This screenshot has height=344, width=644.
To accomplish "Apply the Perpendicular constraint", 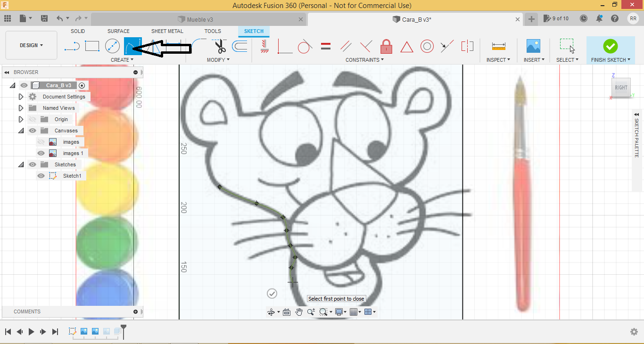I will pos(366,46).
